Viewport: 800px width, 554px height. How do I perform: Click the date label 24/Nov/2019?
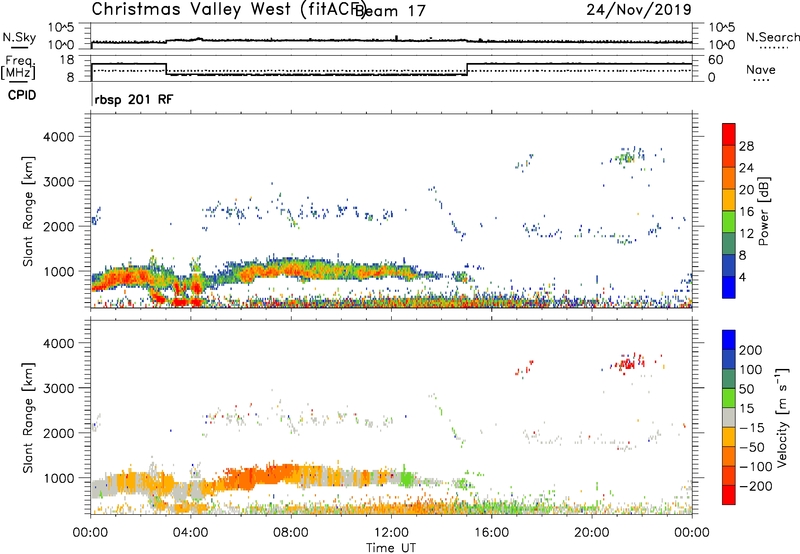(639, 9)
